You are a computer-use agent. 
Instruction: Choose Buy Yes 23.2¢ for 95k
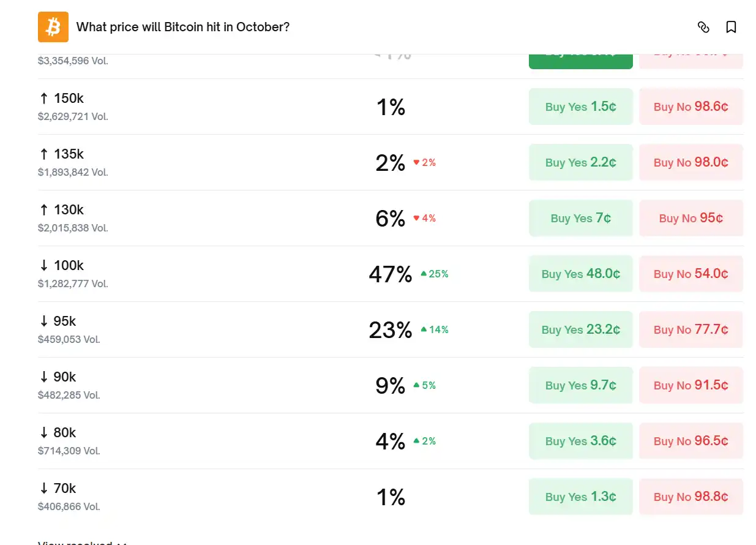[580, 329]
